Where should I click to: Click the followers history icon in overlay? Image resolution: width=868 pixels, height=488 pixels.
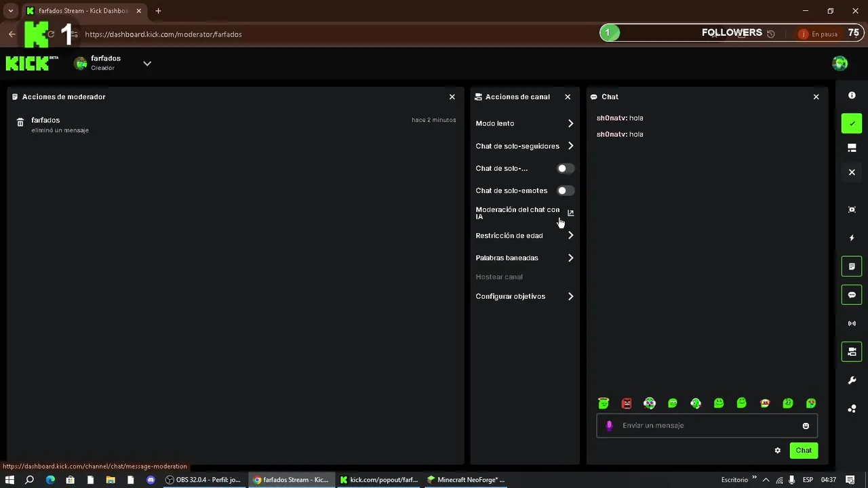coord(770,33)
